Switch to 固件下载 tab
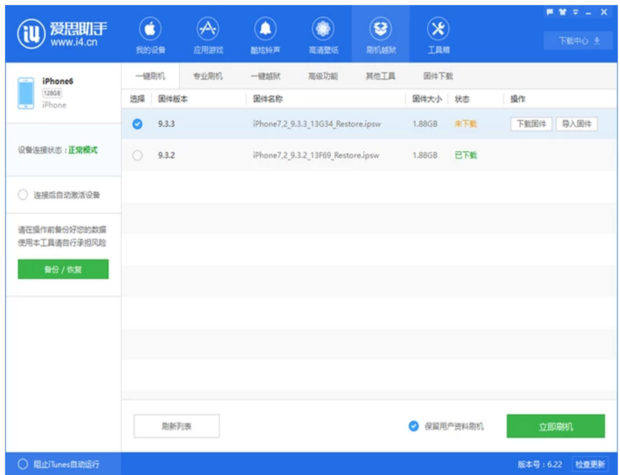This screenshot has height=475, width=620. [438, 76]
